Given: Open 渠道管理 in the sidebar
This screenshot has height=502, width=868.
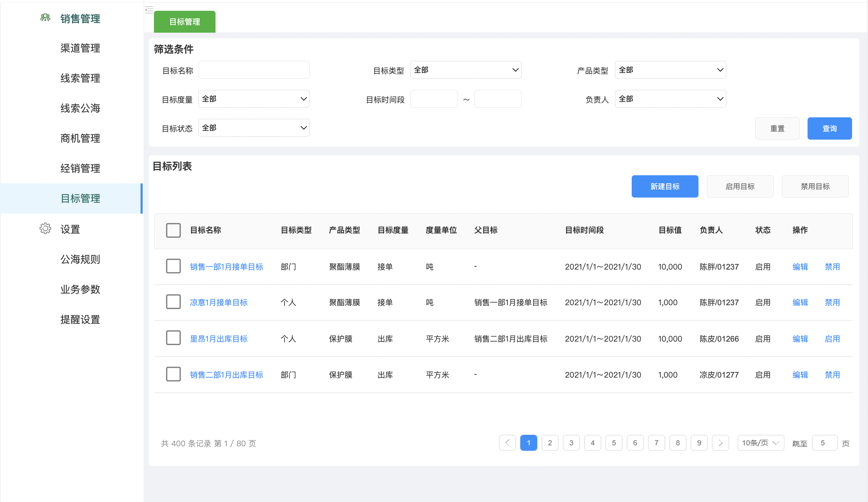Looking at the screenshot, I should tap(80, 48).
